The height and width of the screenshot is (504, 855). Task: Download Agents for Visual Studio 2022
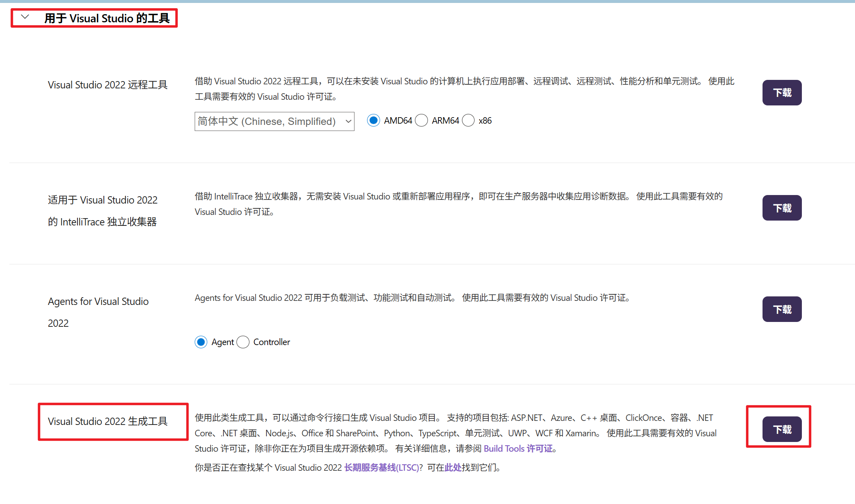coord(782,309)
